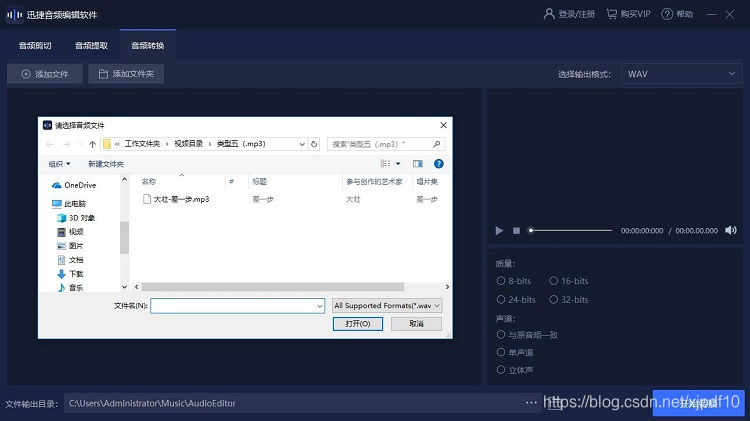This screenshot has height=421, width=750.
Task: Open the 文档 folder in sidebar
Action: click(x=70, y=260)
